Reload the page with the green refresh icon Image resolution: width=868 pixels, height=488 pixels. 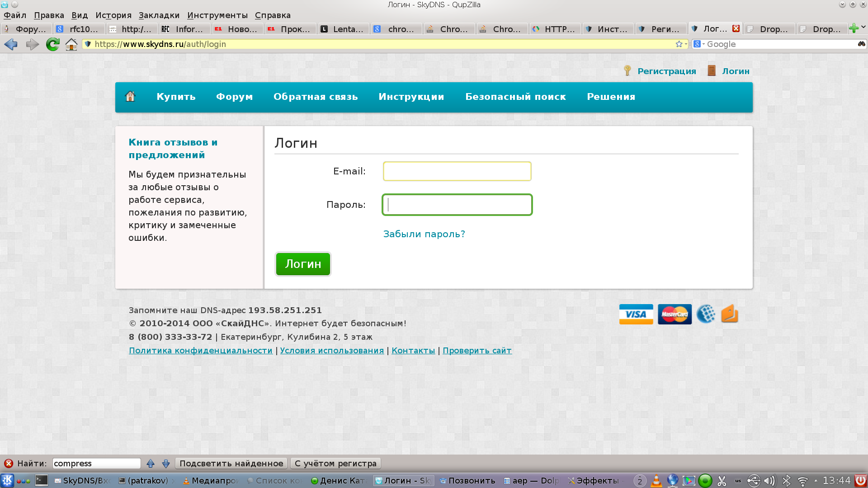53,44
